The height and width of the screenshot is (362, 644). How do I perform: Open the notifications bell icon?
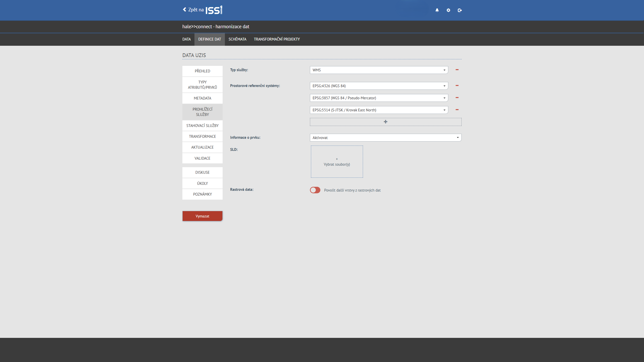tap(437, 10)
